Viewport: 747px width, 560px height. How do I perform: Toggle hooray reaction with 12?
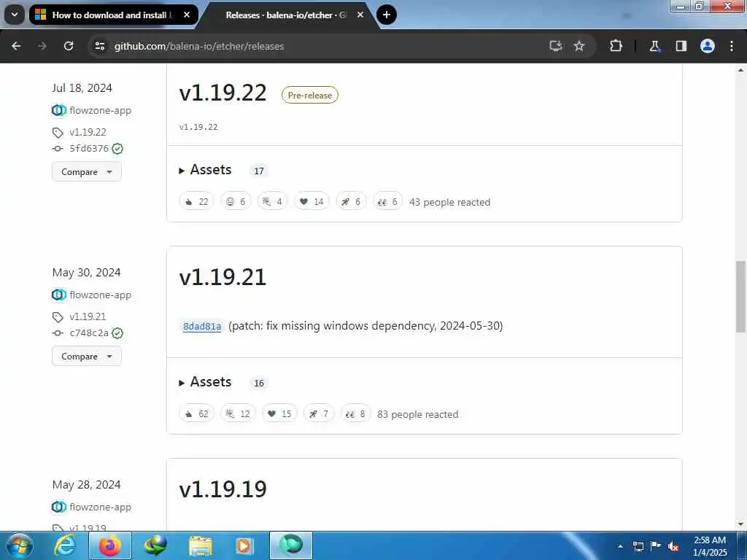click(239, 414)
